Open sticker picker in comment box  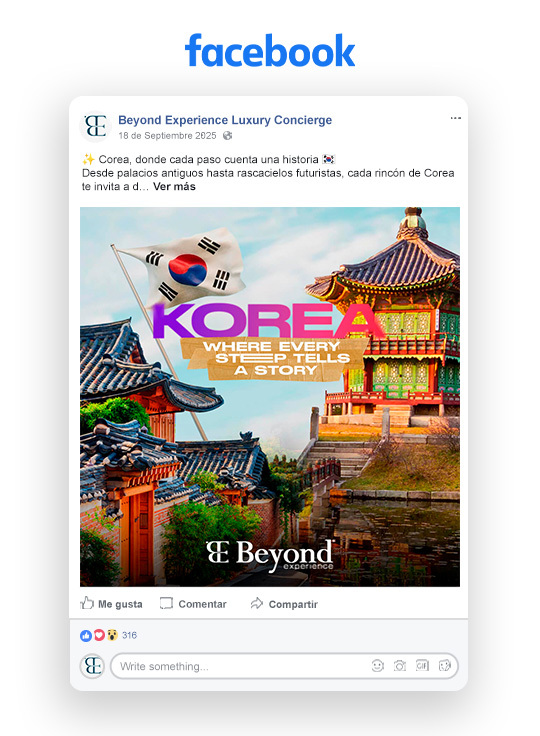coord(445,666)
